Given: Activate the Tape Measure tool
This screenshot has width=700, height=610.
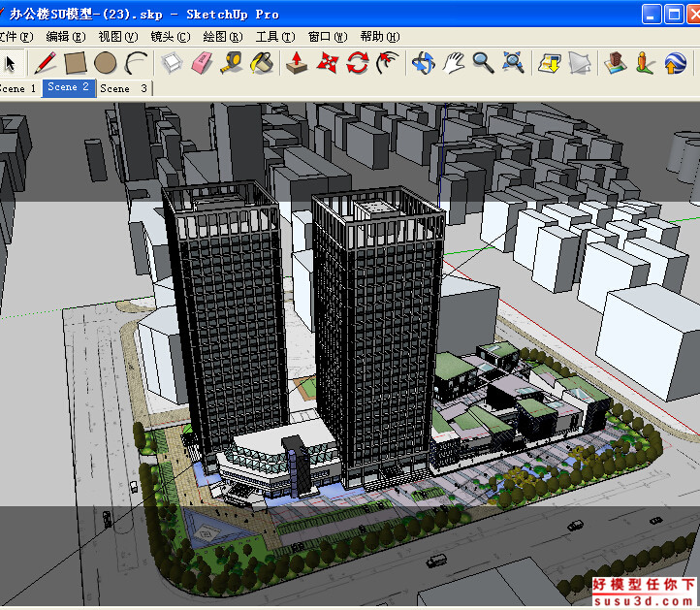Looking at the screenshot, I should point(232,63).
